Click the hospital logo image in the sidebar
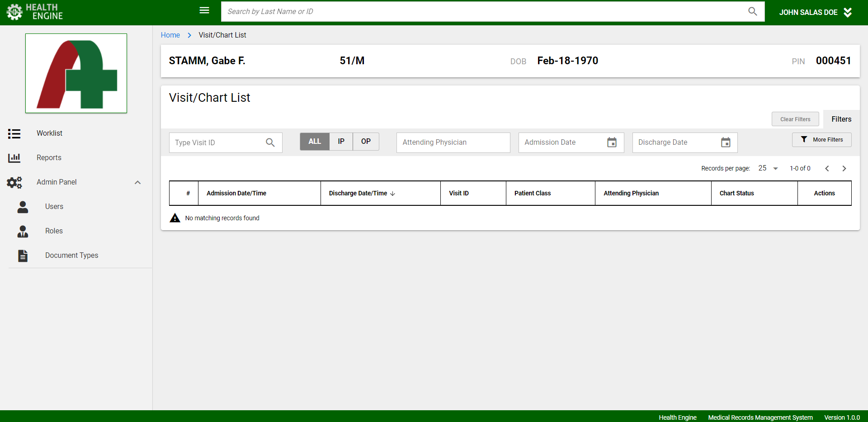The image size is (868, 422). click(76, 73)
